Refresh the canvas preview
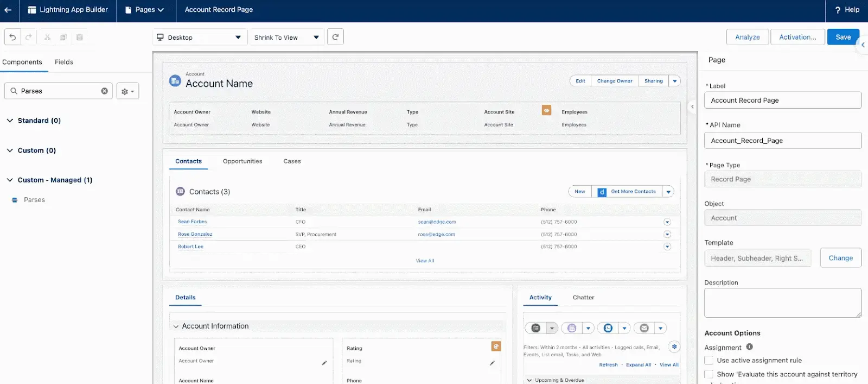 (x=335, y=37)
